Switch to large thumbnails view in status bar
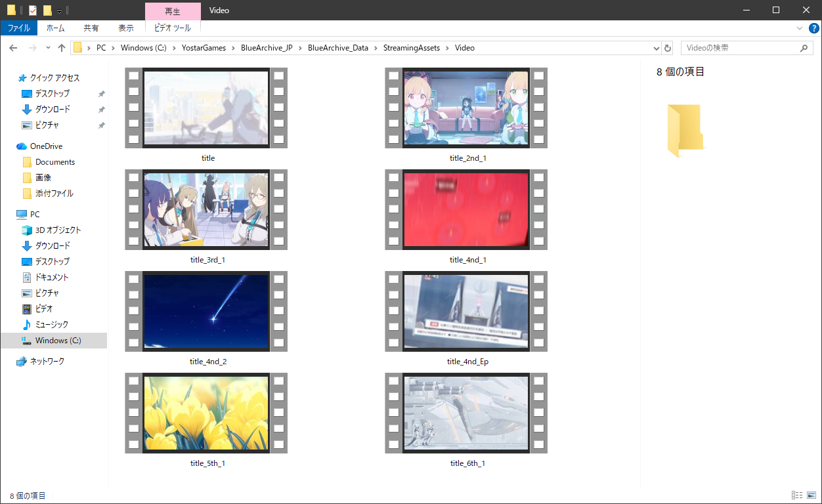The image size is (822, 504). pyautogui.click(x=811, y=495)
